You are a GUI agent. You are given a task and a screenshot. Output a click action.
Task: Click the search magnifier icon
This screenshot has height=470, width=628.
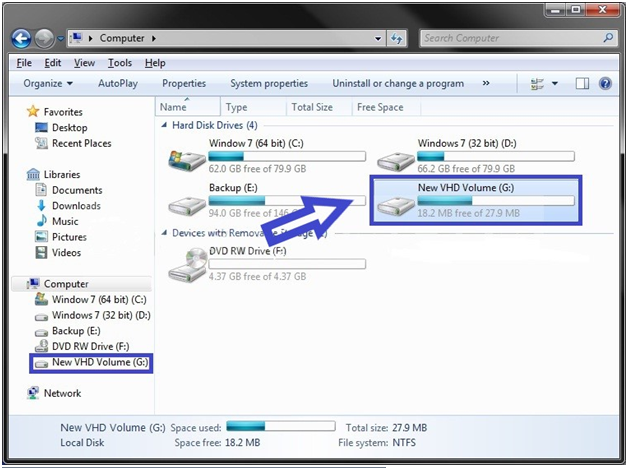click(608, 38)
